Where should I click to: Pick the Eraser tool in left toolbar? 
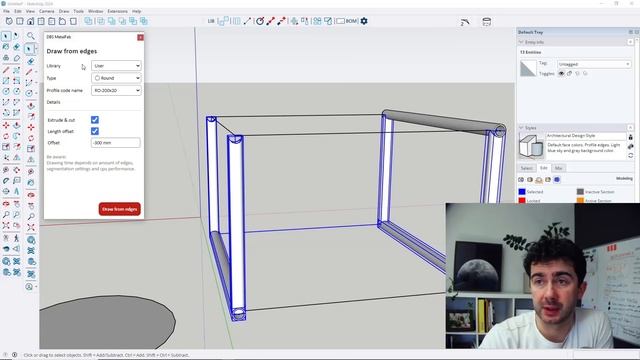[17, 47]
